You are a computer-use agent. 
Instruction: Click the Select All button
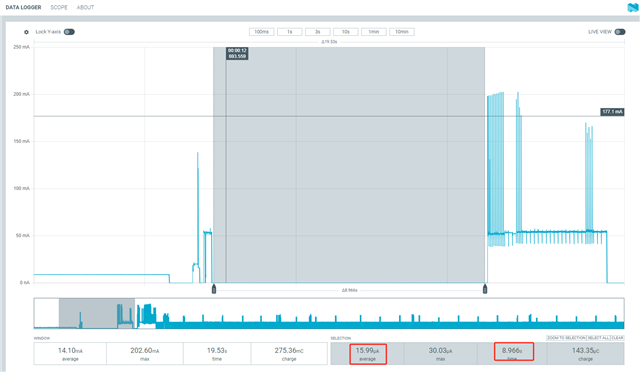click(x=598, y=338)
